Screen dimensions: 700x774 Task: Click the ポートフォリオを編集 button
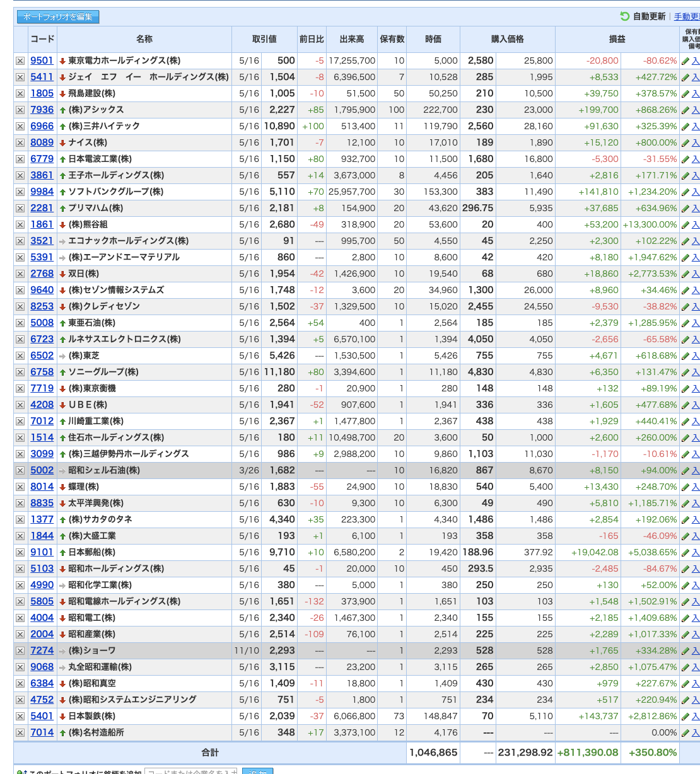[58, 17]
